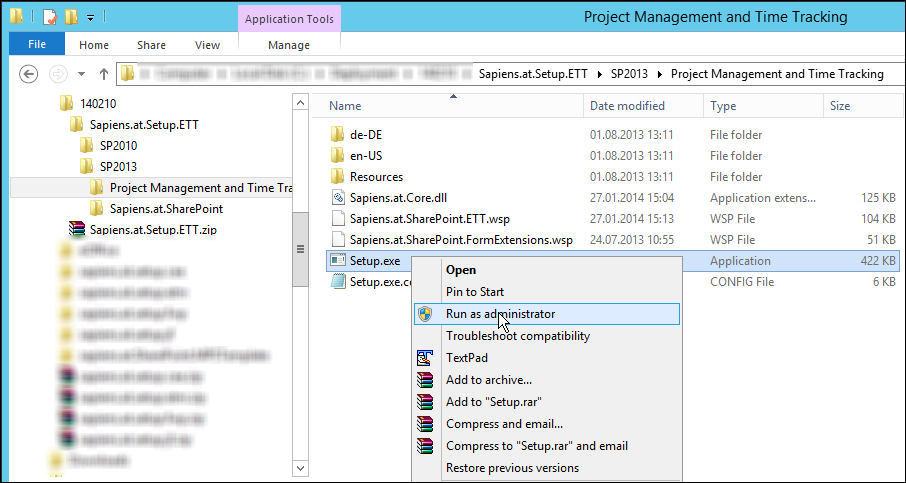The height and width of the screenshot is (483, 906).
Task: Choose Restore previous versions menu entry
Action: click(x=512, y=468)
